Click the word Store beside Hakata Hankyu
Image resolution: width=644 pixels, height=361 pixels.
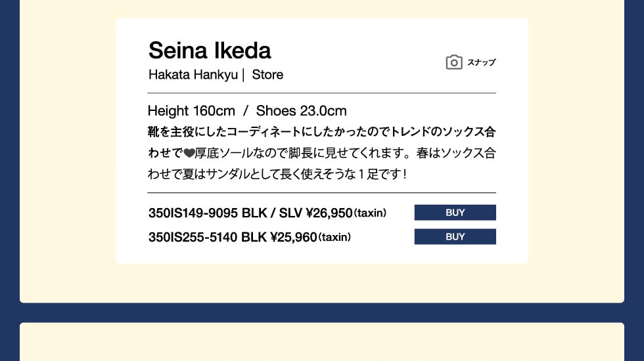pos(267,75)
